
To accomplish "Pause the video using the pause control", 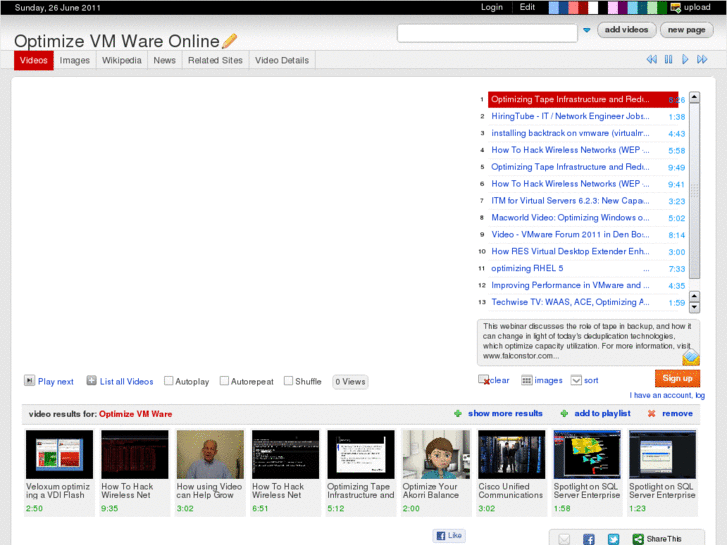I will coord(669,60).
